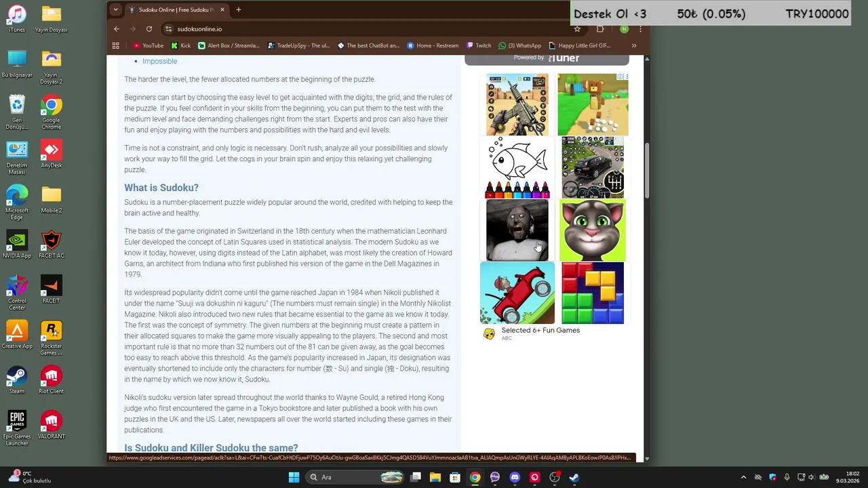
Task: Open the Yayın Dosyası 2 folder
Action: pyautogui.click(x=52, y=67)
